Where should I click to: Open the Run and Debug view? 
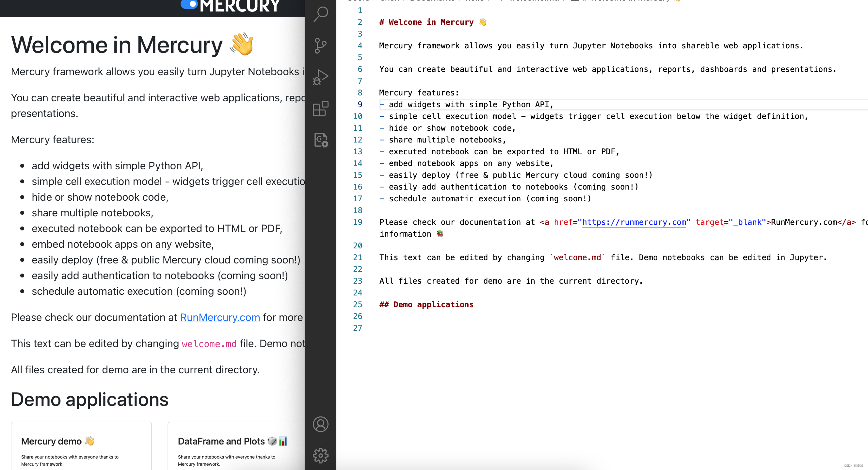pos(320,77)
